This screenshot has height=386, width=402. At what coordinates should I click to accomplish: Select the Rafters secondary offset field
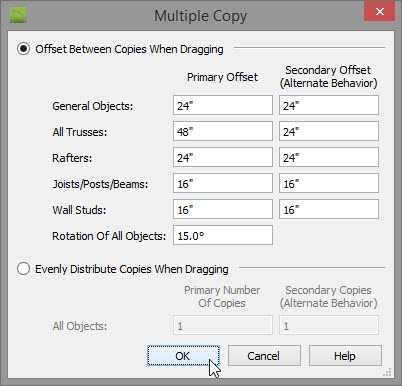tap(329, 157)
